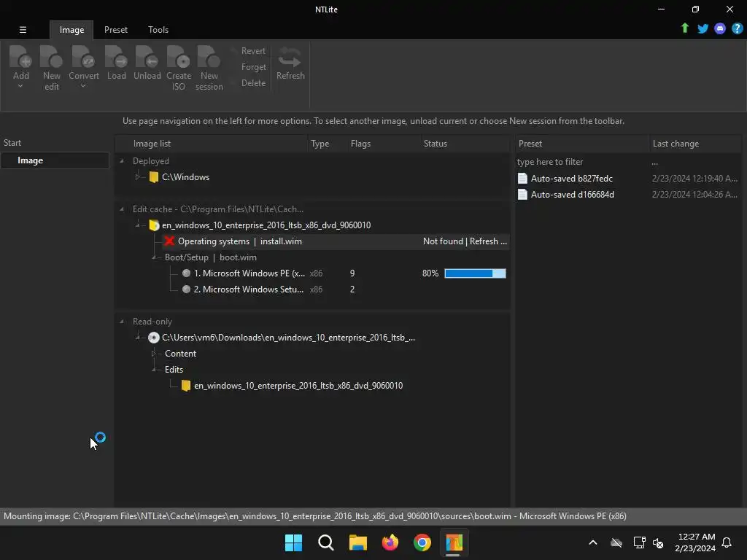Collapse en_windows_10 edit cache folder node
The width and height of the screenshot is (747, 560).
tap(138, 225)
